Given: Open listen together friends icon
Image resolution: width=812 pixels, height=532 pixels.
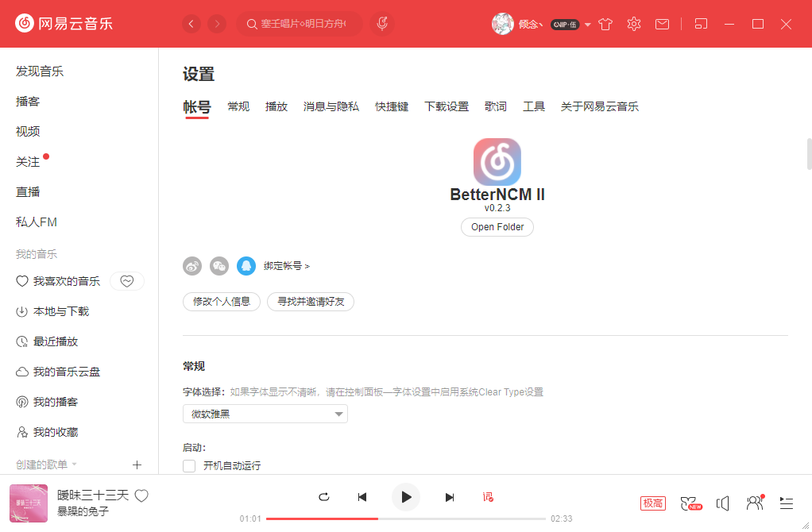Looking at the screenshot, I should pyautogui.click(x=755, y=503).
